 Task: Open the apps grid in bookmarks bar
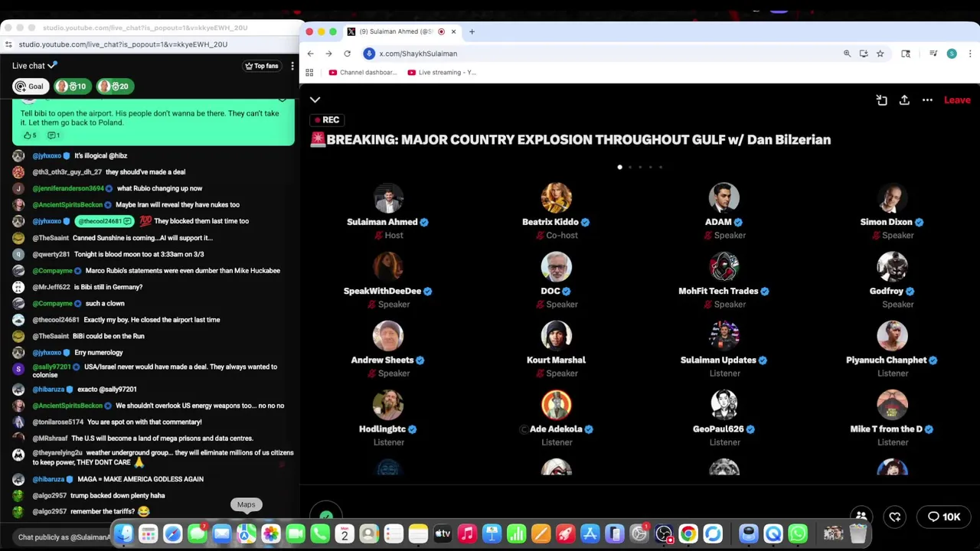pyautogui.click(x=309, y=73)
